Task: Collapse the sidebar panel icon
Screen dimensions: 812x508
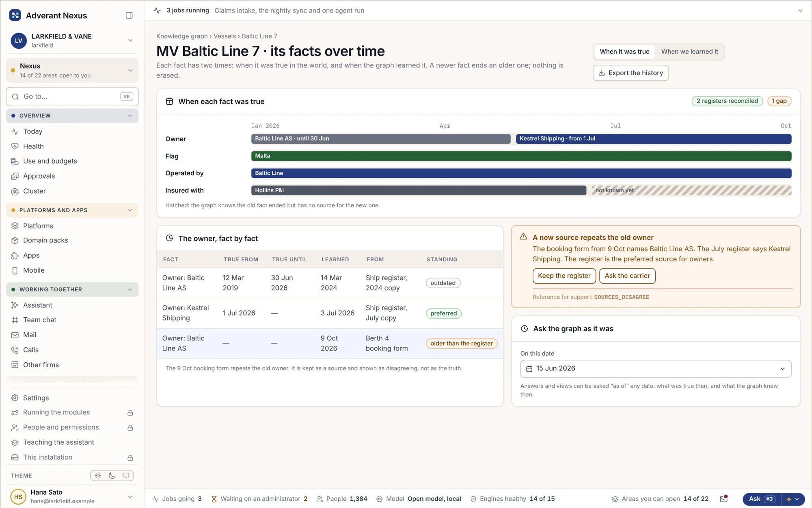Action: (129, 15)
